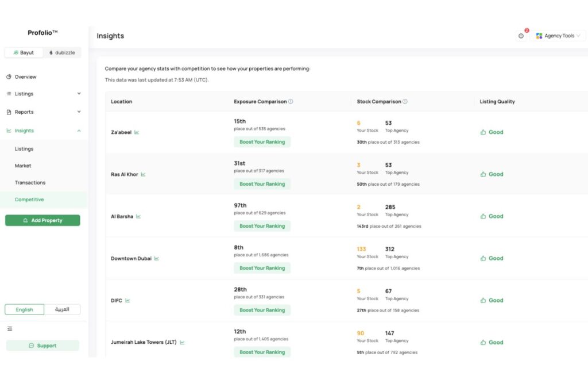
Task: Click the Stock Comparison column header
Action: pos(379,101)
